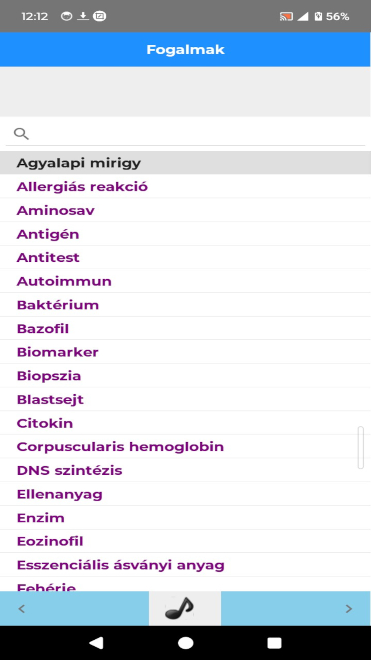Tap the Android recent apps button
This screenshot has width=371, height=660.
click(275, 643)
